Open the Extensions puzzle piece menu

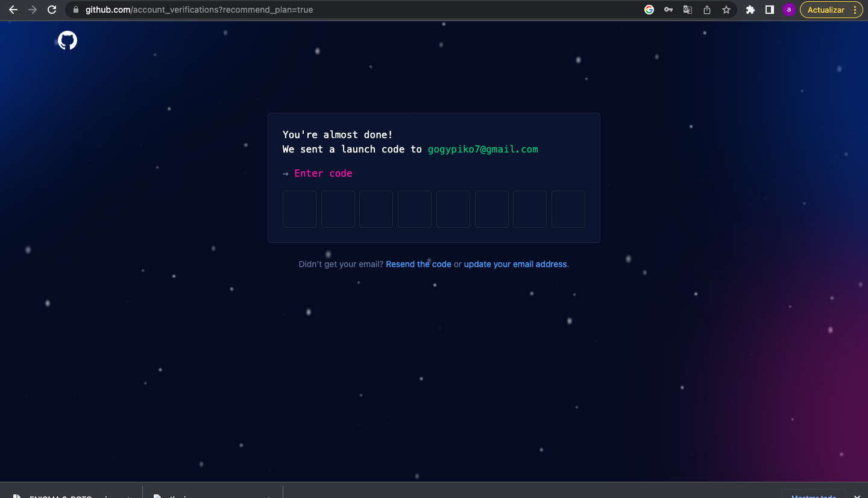pyautogui.click(x=750, y=10)
